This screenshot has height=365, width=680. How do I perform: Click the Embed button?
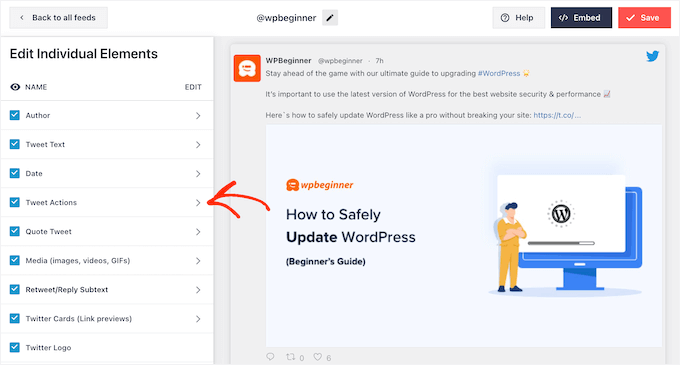click(581, 18)
